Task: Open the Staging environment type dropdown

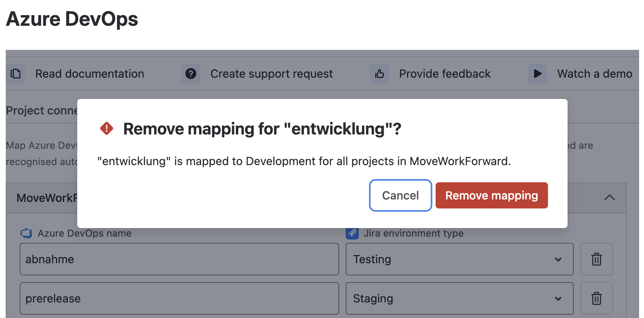Action: [x=460, y=298]
